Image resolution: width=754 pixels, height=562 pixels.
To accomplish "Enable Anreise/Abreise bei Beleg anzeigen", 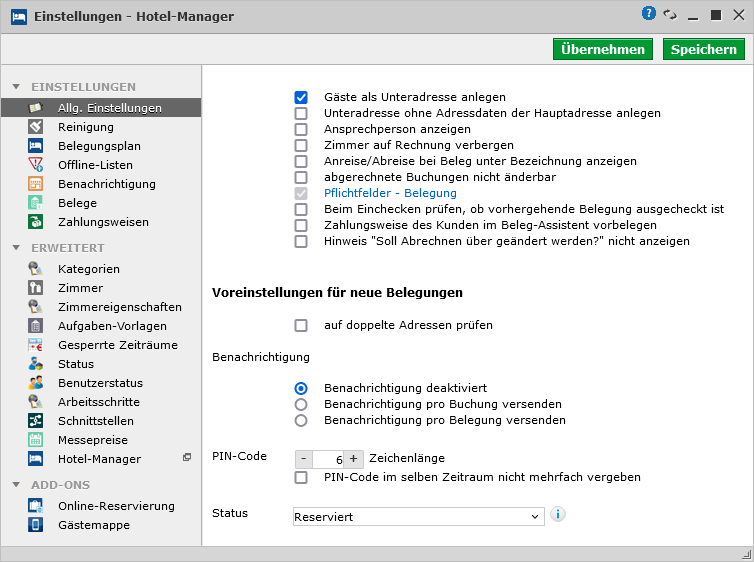I will (301, 161).
